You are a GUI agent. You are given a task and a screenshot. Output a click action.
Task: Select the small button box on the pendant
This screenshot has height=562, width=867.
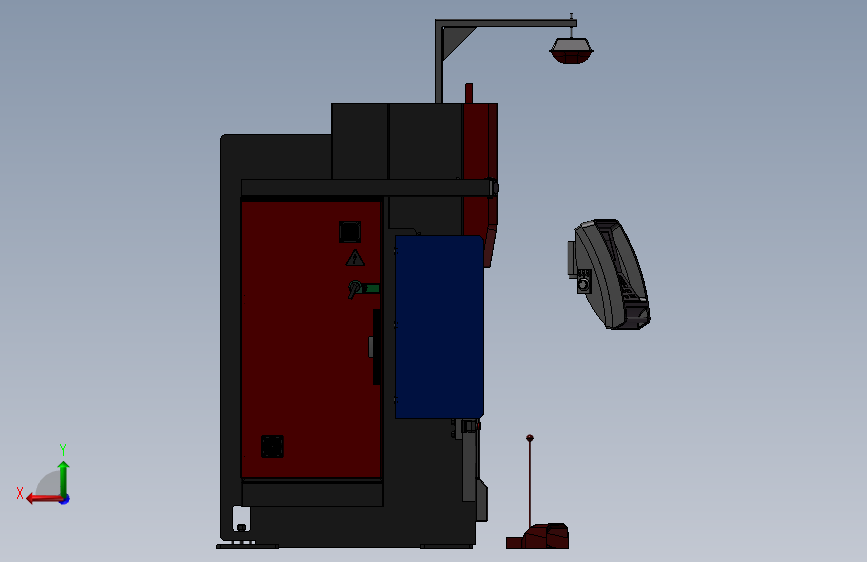tap(584, 281)
